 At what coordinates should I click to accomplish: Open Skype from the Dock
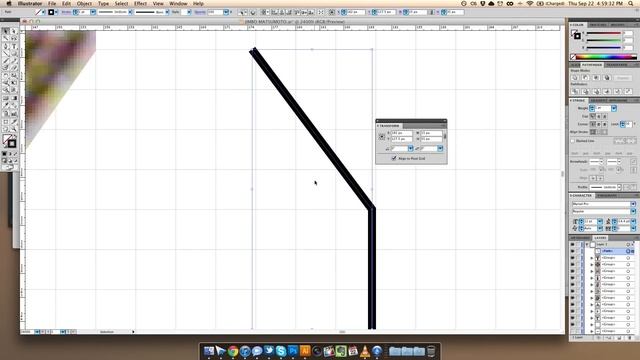tap(281, 351)
